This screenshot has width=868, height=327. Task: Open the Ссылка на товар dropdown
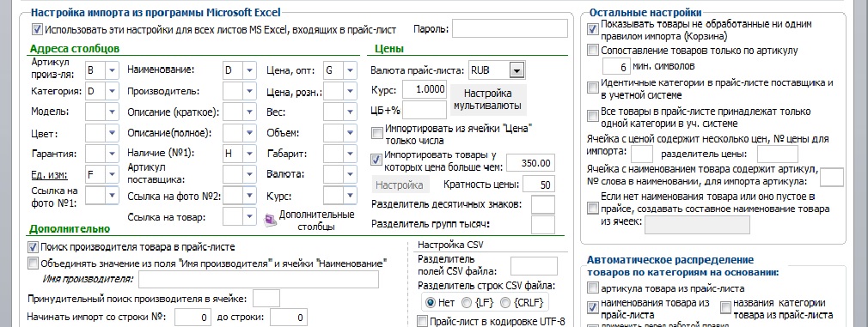pos(250,216)
